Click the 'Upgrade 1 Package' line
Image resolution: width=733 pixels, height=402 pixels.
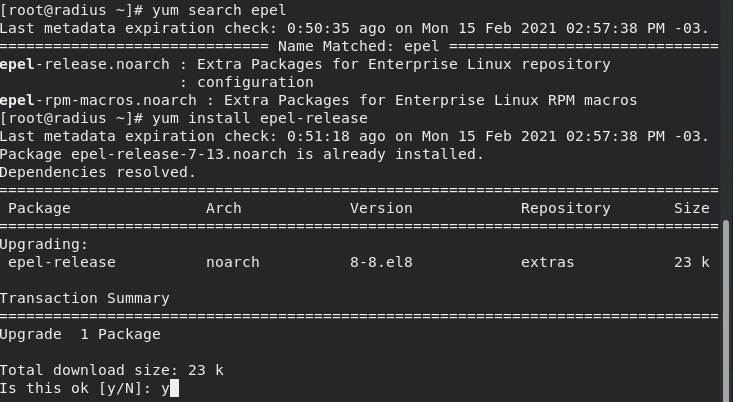(80, 334)
